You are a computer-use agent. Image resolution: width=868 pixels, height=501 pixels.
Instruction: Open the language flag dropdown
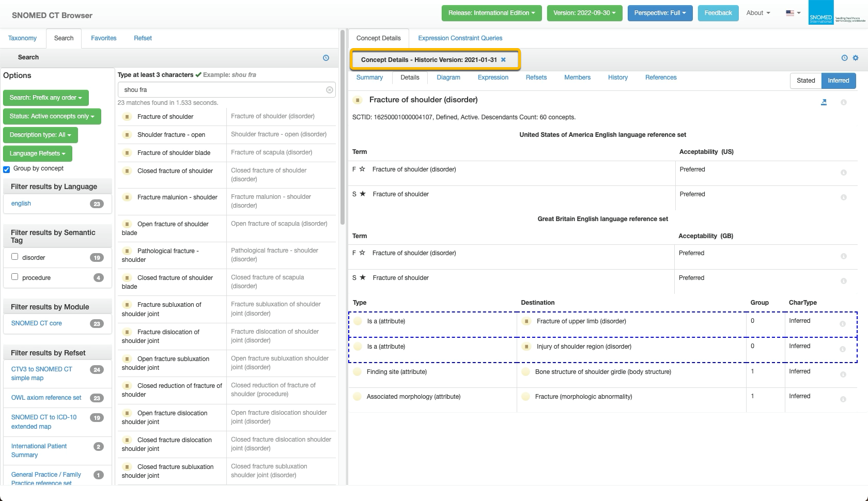[x=793, y=13]
